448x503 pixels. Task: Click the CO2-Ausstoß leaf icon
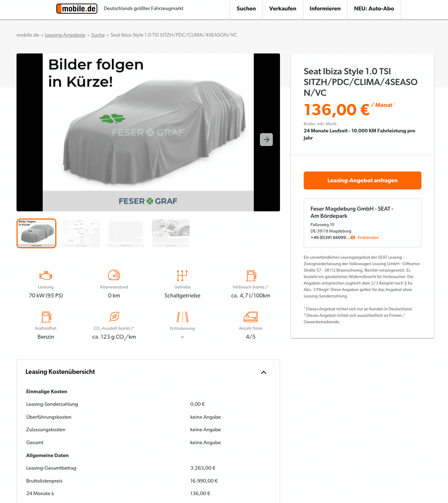pos(114,317)
